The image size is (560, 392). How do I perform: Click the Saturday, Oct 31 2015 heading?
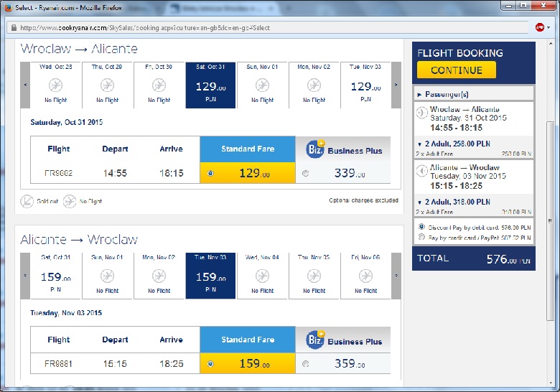[67, 123]
